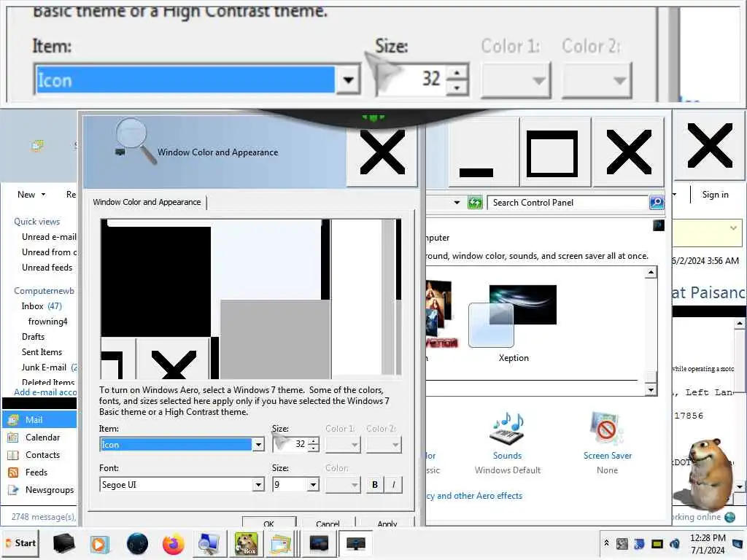The image size is (747, 560).
Task: Click Apply in Window Color and Appearance
Action: tap(387, 522)
